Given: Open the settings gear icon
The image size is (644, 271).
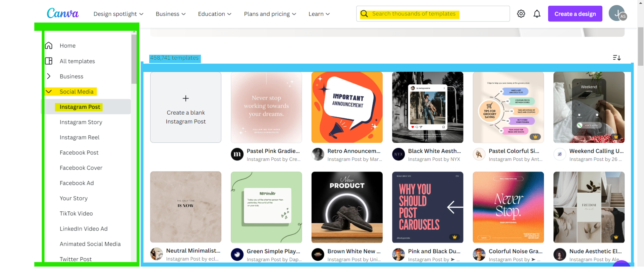Looking at the screenshot, I should point(521,14).
